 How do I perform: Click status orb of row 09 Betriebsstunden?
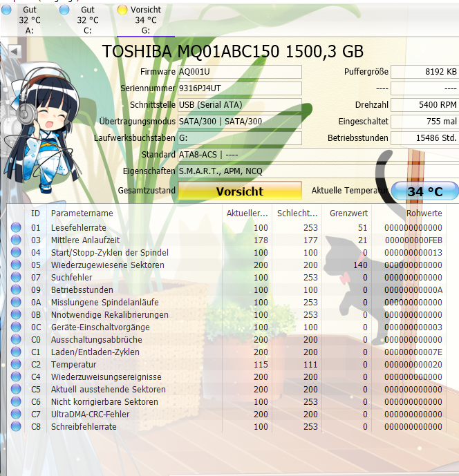tap(16, 289)
